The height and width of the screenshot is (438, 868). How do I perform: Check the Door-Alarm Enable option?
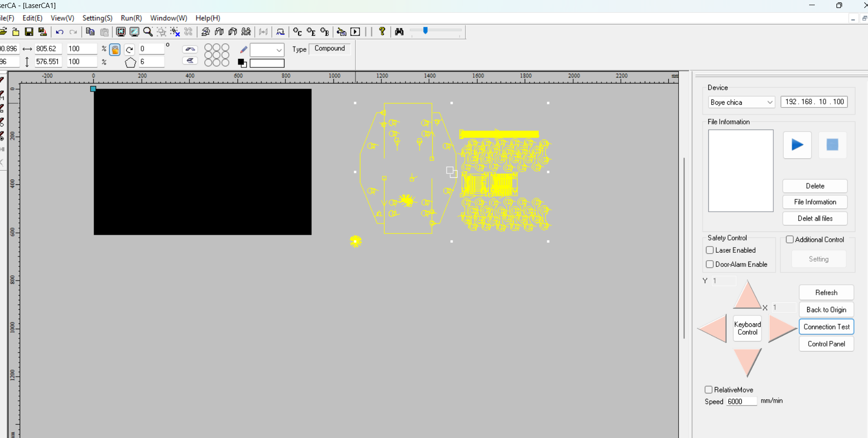(x=710, y=264)
